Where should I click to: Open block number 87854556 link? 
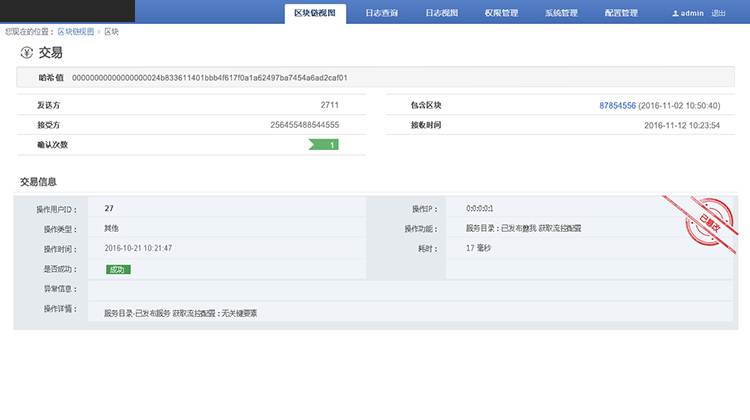[618, 106]
